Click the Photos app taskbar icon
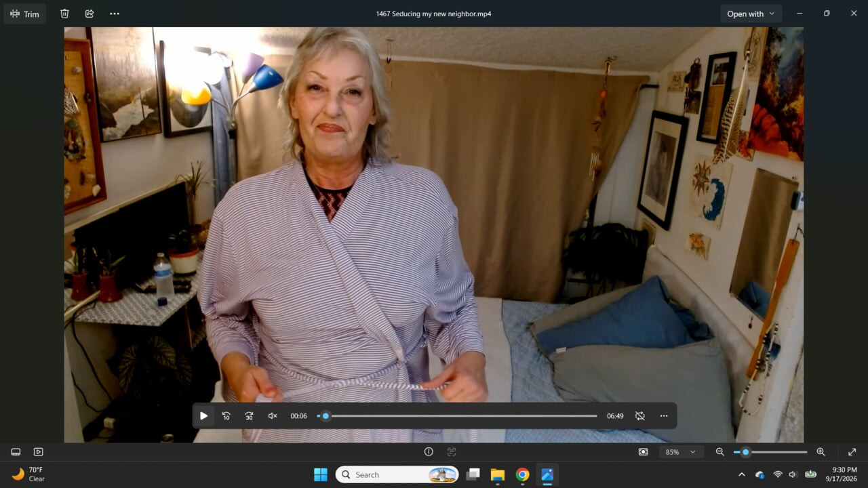The height and width of the screenshot is (488, 868). click(547, 474)
